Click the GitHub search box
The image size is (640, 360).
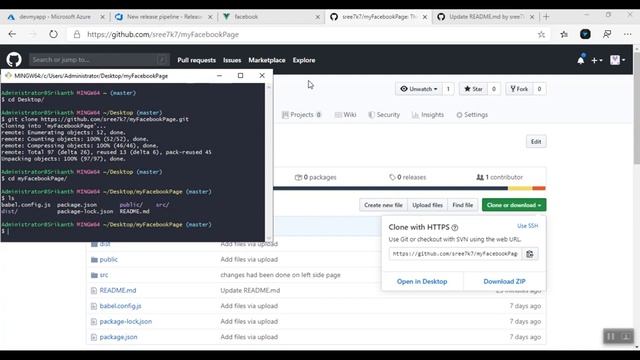click(99, 60)
